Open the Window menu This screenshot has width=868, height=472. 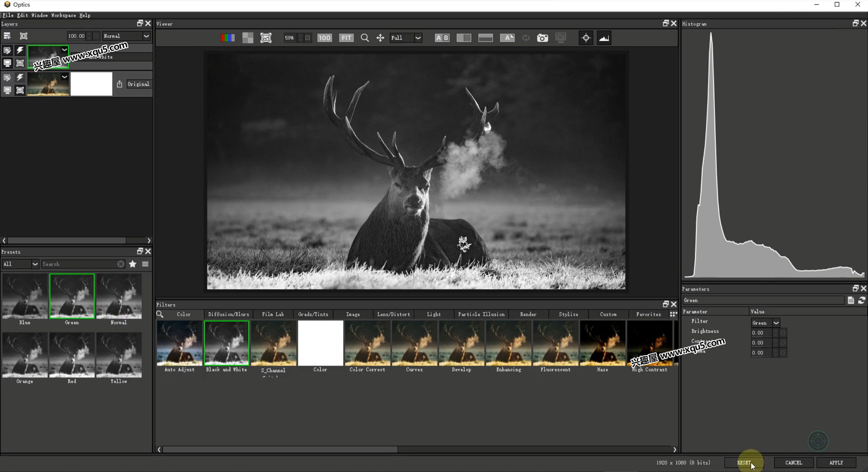(39, 15)
